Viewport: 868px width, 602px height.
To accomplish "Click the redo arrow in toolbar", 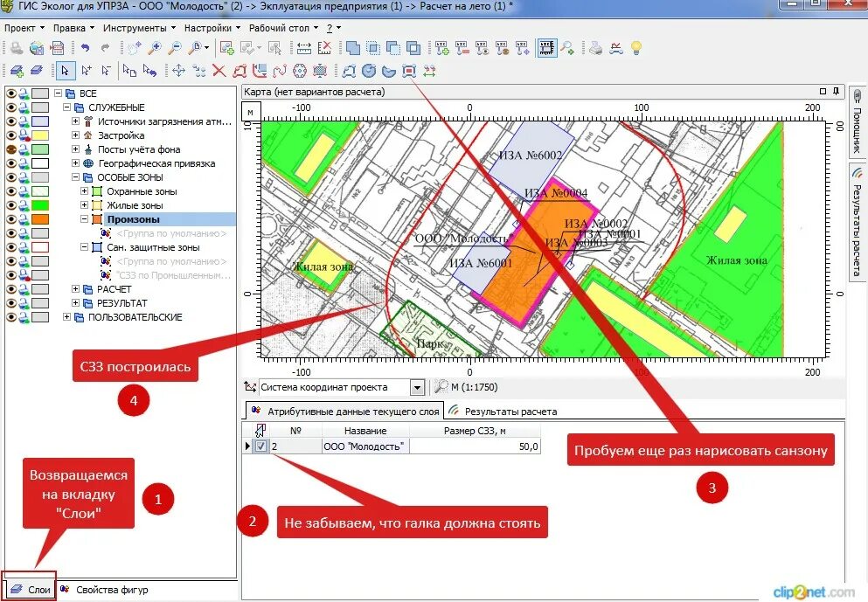I will pos(105,48).
